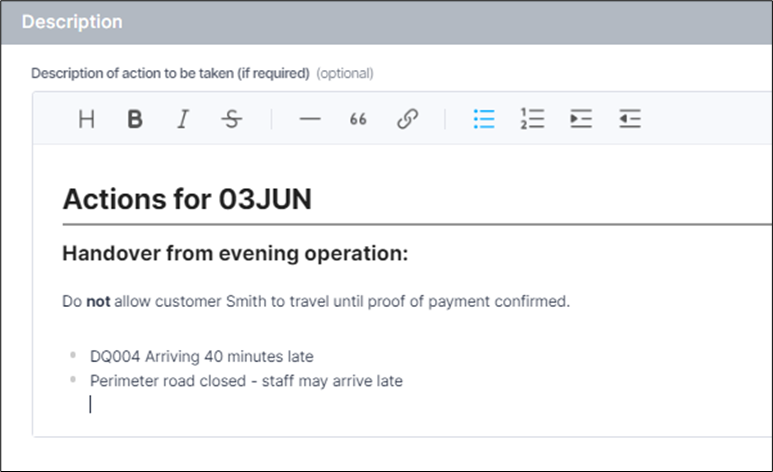Place cursor in "Handover from evening operation:" subheading

[235, 254]
